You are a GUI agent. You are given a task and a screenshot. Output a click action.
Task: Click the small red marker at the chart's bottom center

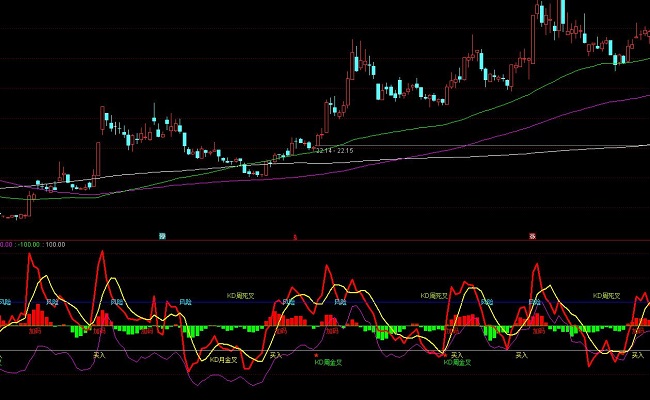(x=294, y=236)
